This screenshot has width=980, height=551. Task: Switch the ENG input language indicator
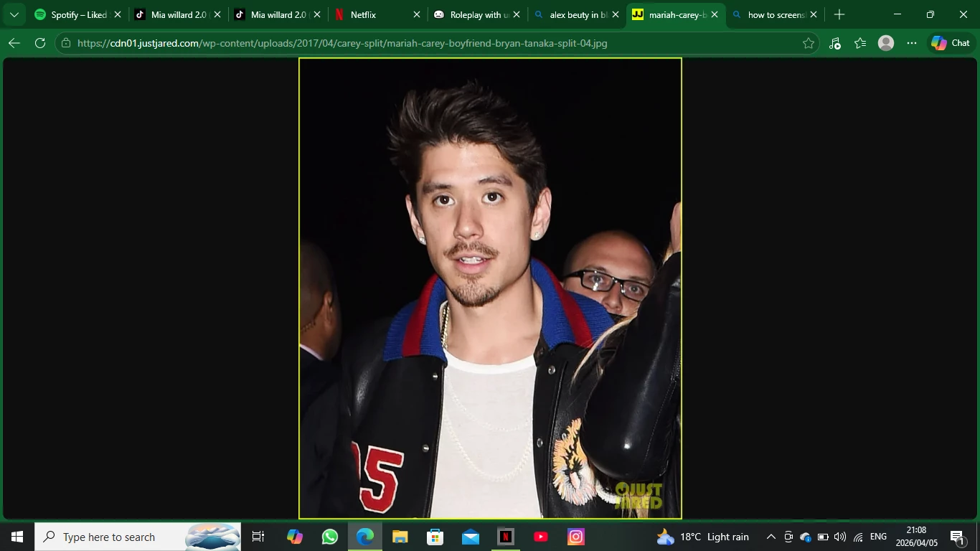tap(878, 537)
